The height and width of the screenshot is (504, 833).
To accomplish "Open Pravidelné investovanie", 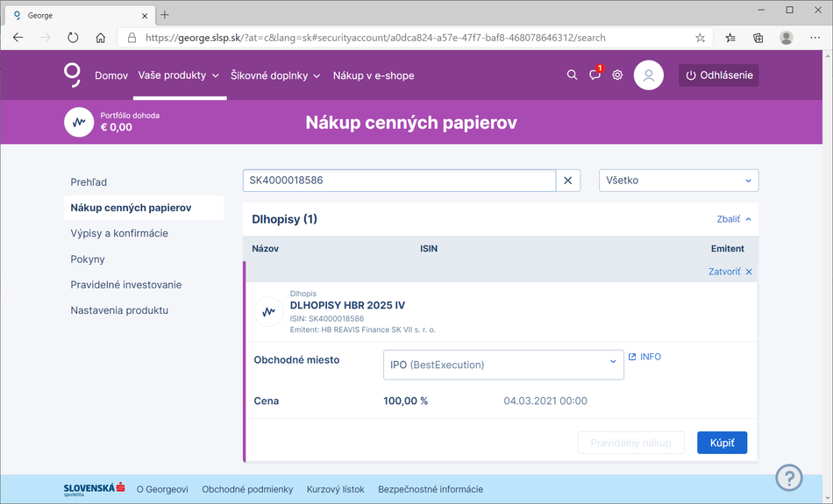I will click(126, 285).
